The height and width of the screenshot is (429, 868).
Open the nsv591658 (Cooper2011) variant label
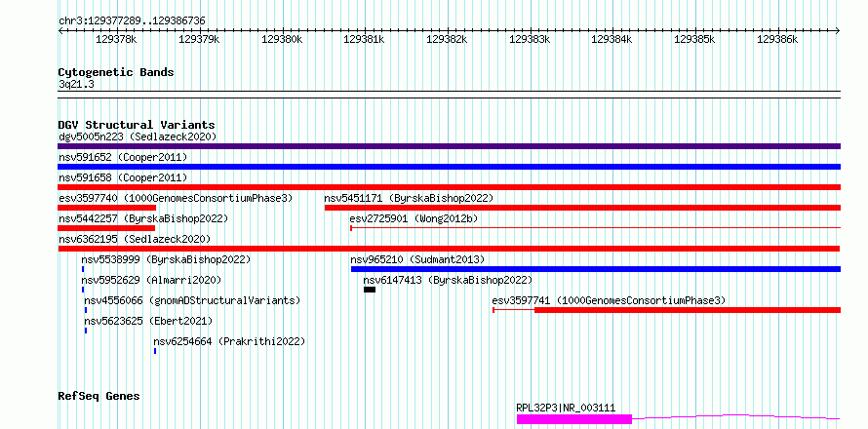123,177
